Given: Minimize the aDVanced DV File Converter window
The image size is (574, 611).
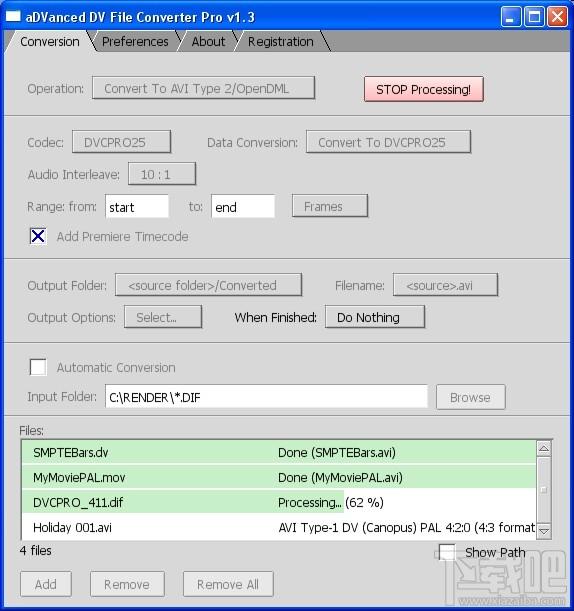Looking at the screenshot, I should coord(511,16).
